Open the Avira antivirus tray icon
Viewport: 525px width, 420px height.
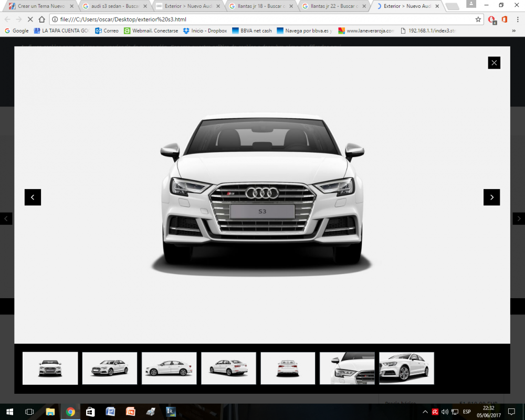coord(435,412)
